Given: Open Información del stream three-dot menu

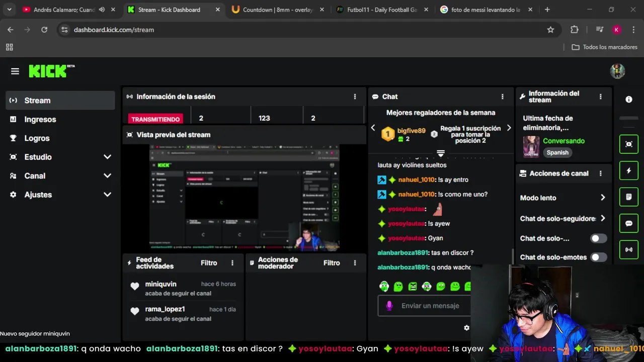Looking at the screenshot, I should 600,97.
